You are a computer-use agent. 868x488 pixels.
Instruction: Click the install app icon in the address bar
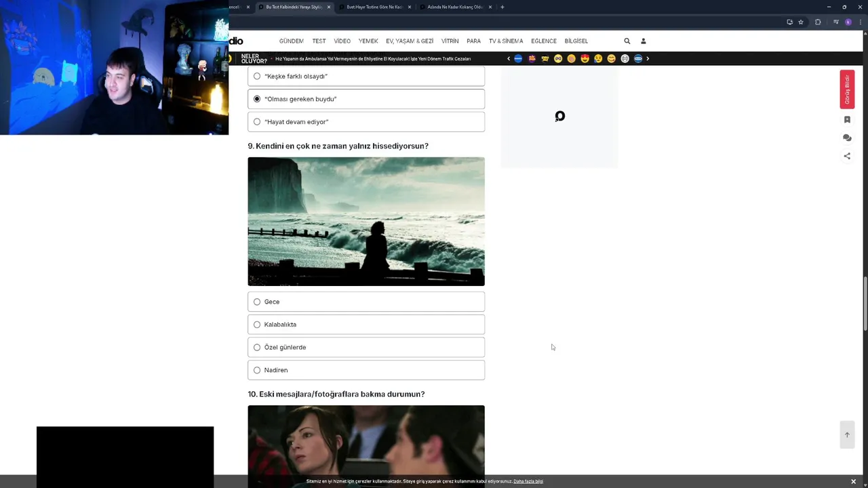pyautogui.click(x=790, y=22)
